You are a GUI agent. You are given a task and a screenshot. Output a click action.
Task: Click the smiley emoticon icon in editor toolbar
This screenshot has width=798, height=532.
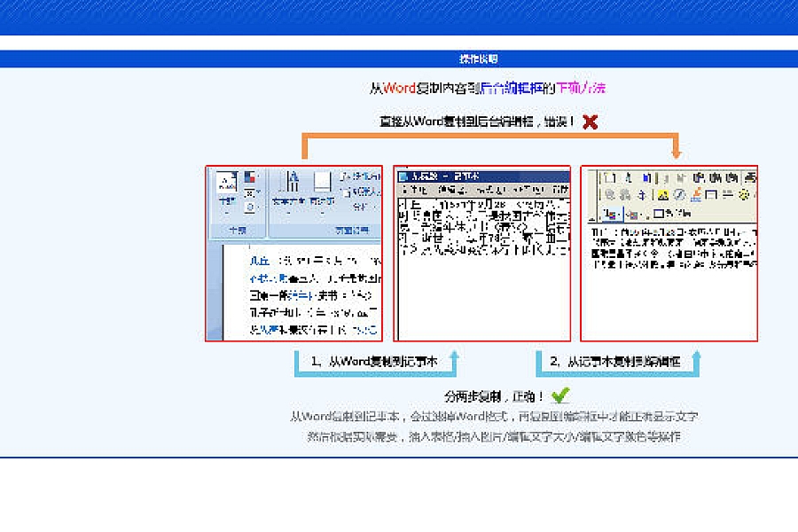coord(744,194)
